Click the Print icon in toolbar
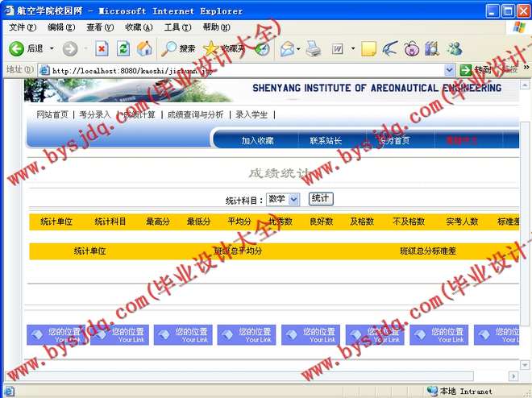 pos(313,48)
